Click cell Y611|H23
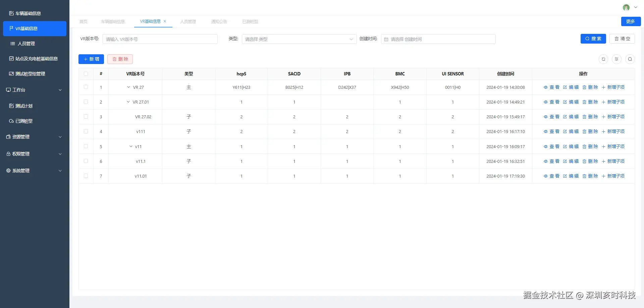 click(x=241, y=87)
